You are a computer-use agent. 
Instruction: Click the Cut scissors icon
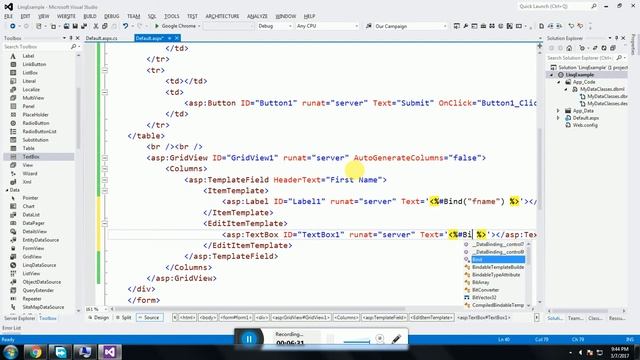point(96,26)
